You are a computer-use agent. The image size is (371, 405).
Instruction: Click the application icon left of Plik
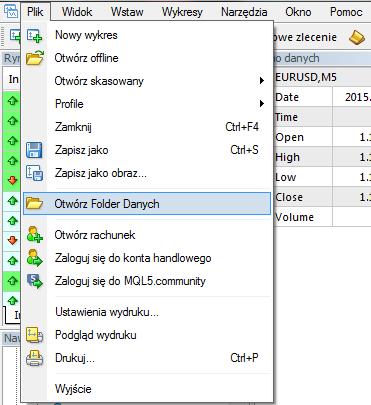tap(11, 11)
